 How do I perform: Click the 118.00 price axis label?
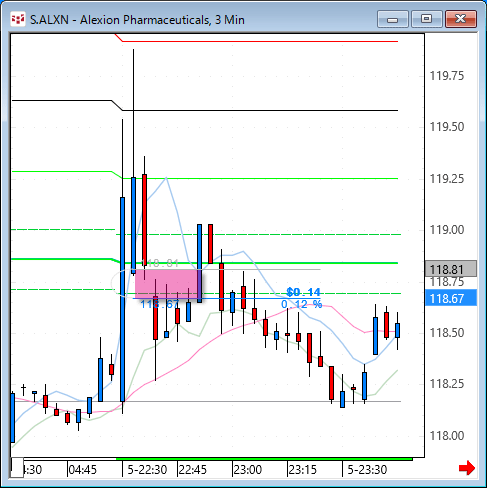(x=447, y=436)
